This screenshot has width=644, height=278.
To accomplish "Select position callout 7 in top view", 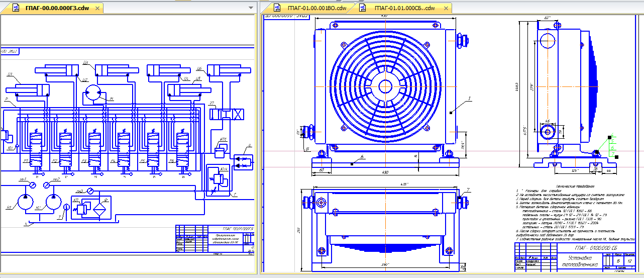I will (x=467, y=190).
